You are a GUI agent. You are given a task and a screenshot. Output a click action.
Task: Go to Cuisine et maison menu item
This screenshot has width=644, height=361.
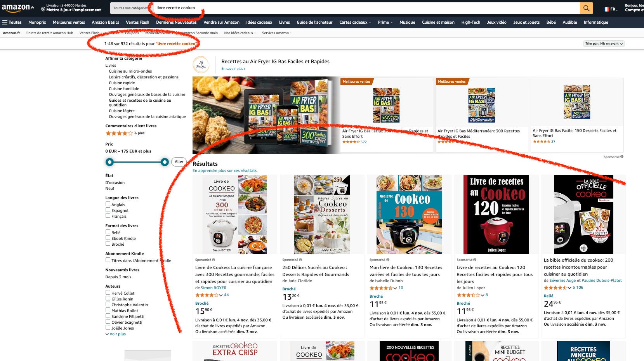point(438,22)
